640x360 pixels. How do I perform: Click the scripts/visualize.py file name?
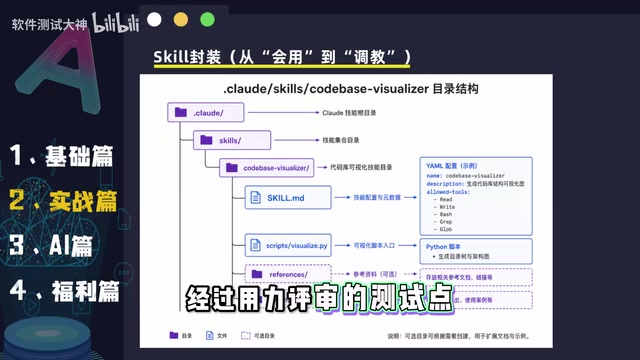click(297, 245)
